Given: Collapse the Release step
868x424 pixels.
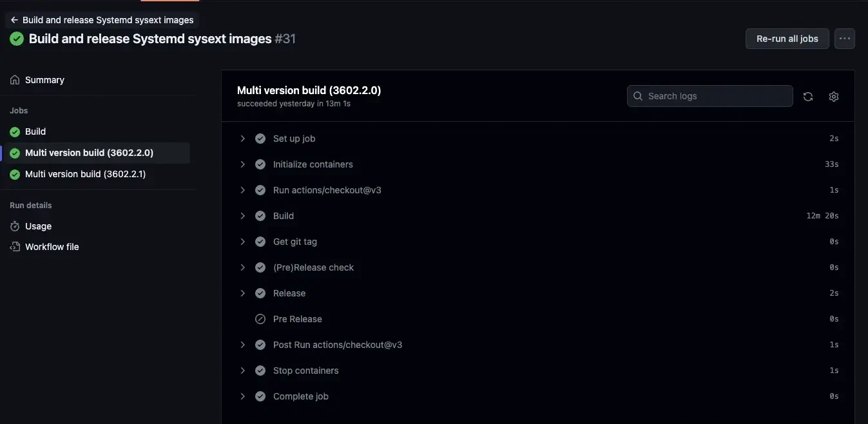Looking at the screenshot, I should pos(242,293).
